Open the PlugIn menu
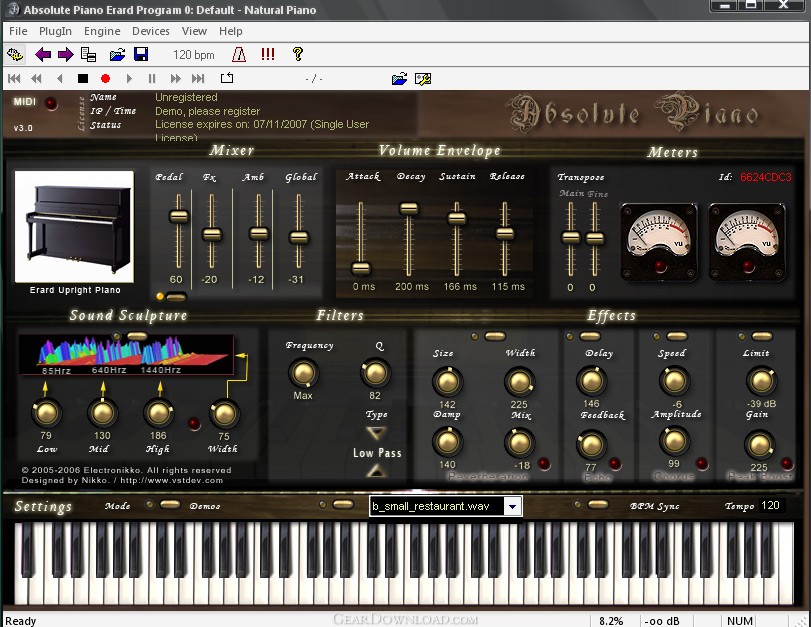The height and width of the screenshot is (627, 811). (x=55, y=31)
